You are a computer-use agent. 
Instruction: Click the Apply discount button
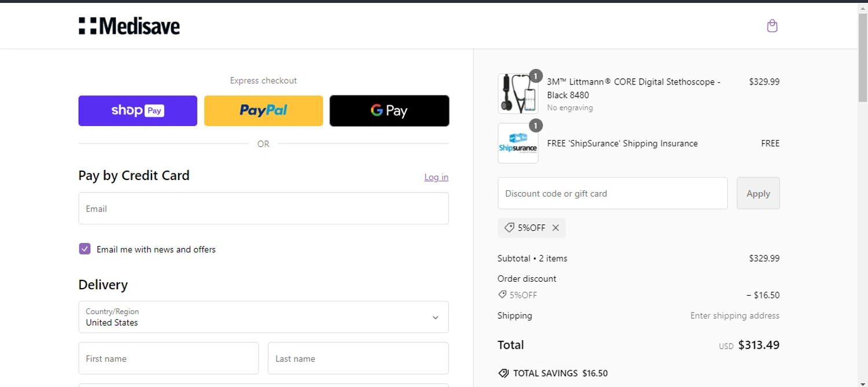[758, 193]
